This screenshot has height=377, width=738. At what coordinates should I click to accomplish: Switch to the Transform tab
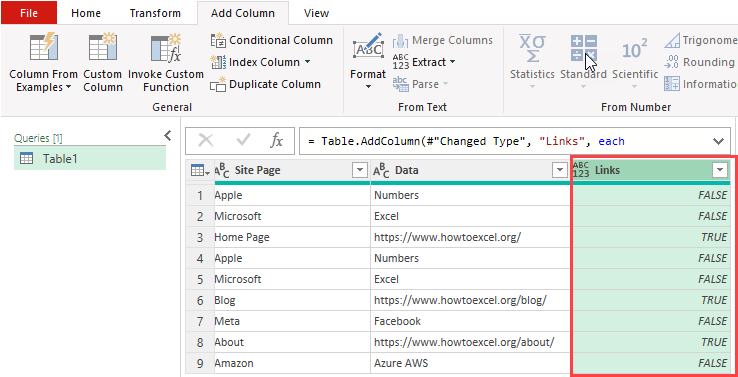[155, 13]
